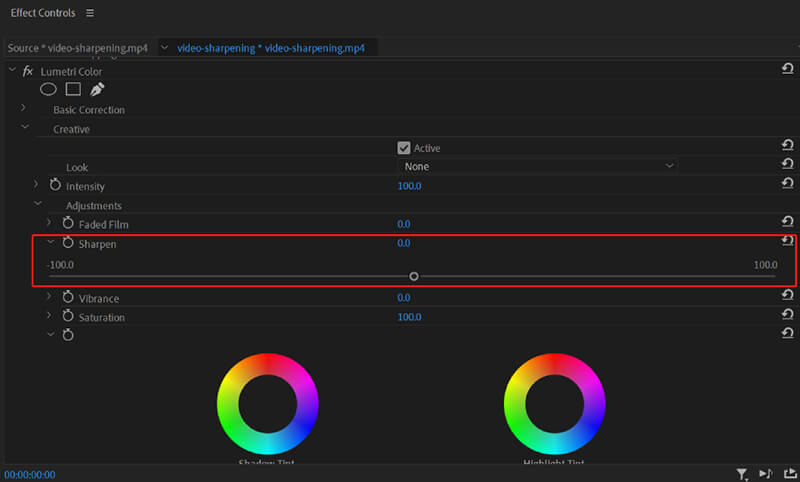The width and height of the screenshot is (800, 482).
Task: Expand the Vibrance parameter
Action: [50, 298]
